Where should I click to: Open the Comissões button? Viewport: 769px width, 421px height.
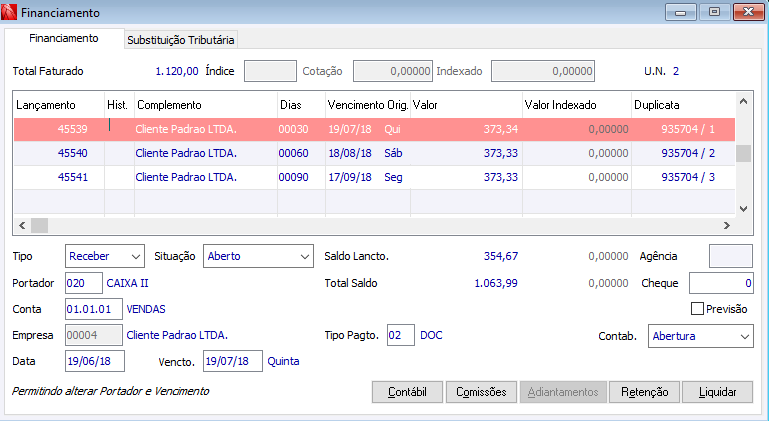pos(481,392)
